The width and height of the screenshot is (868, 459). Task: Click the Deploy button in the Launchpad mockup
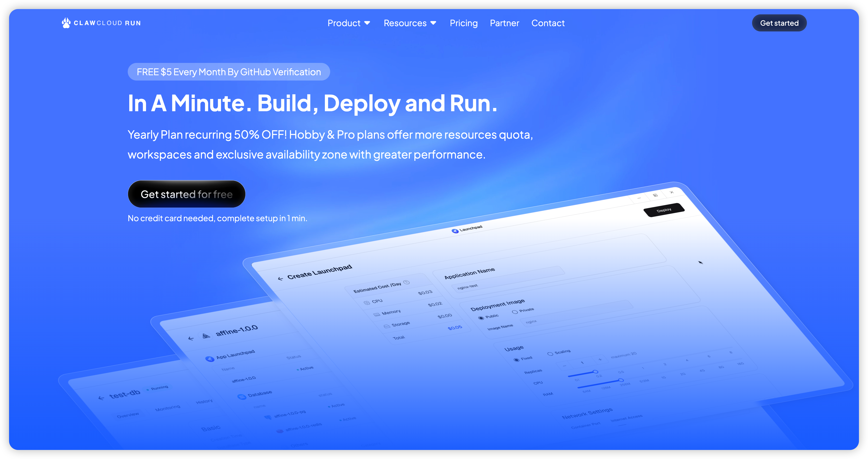coord(664,210)
